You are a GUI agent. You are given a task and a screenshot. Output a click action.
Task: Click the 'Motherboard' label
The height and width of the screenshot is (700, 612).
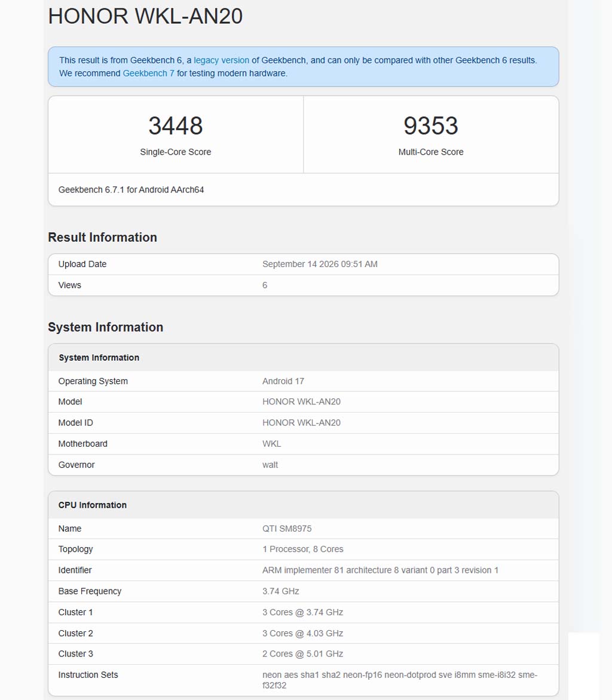click(82, 444)
